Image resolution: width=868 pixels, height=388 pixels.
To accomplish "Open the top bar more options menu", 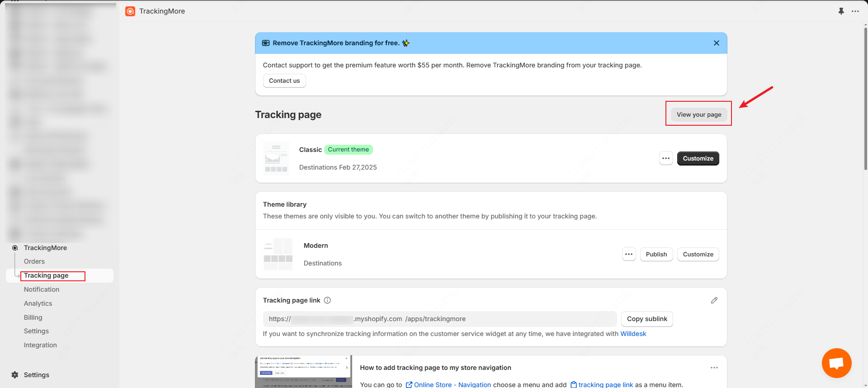I will [855, 11].
